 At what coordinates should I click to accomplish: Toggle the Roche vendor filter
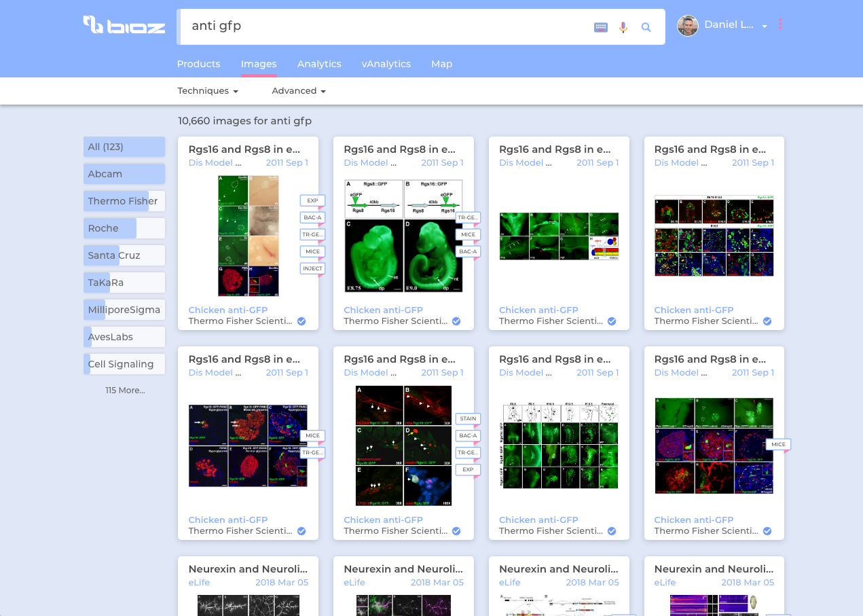click(x=124, y=228)
